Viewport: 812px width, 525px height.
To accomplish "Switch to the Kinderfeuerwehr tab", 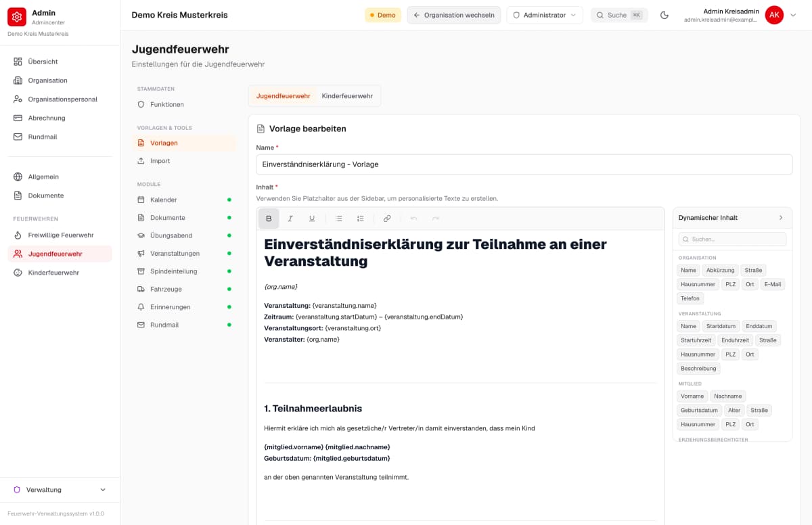I will pyautogui.click(x=347, y=96).
